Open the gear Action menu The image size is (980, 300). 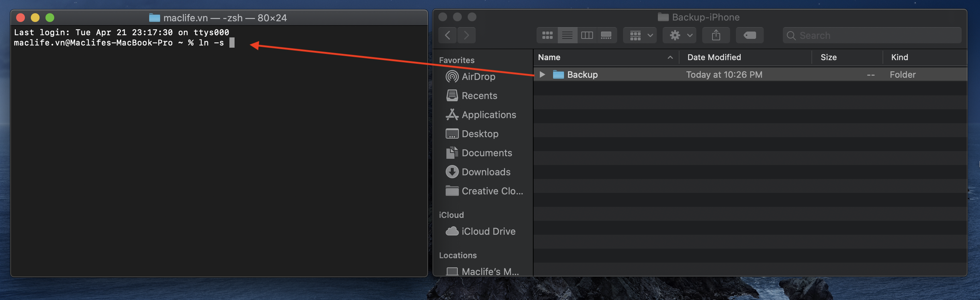(680, 36)
